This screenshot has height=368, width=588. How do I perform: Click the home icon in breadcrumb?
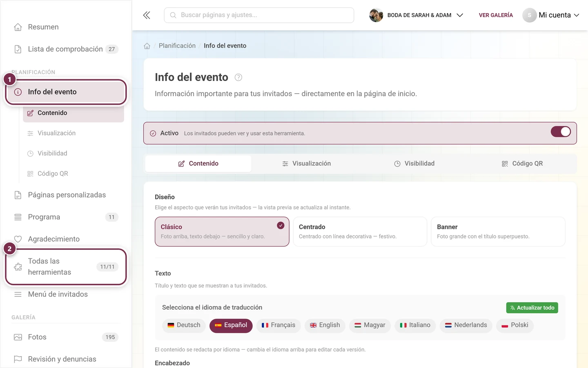(x=147, y=46)
